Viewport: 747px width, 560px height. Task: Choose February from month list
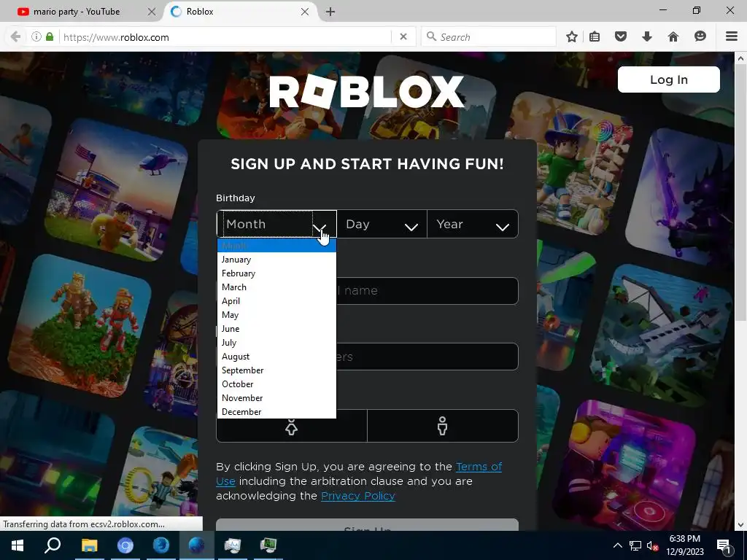[x=276, y=273]
